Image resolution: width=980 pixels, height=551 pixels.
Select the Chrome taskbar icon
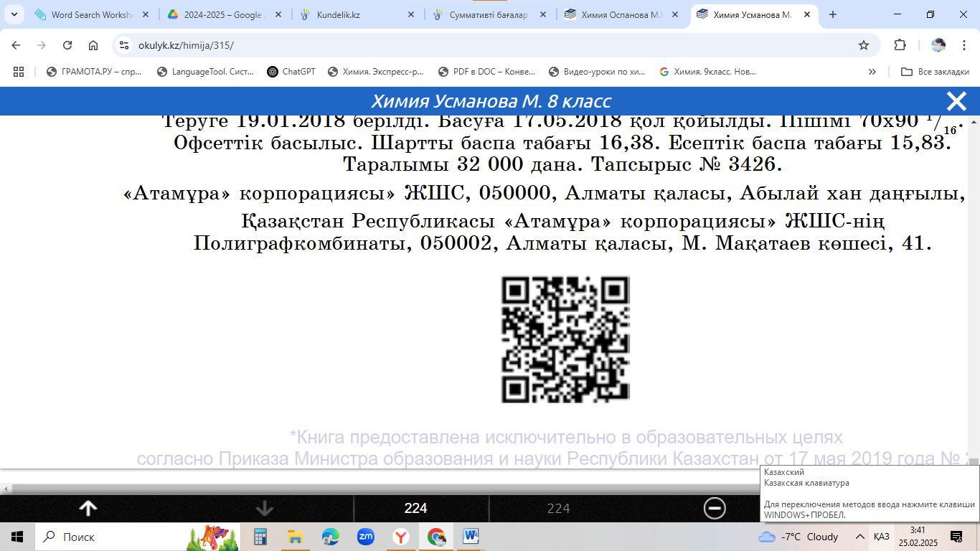coord(436,537)
